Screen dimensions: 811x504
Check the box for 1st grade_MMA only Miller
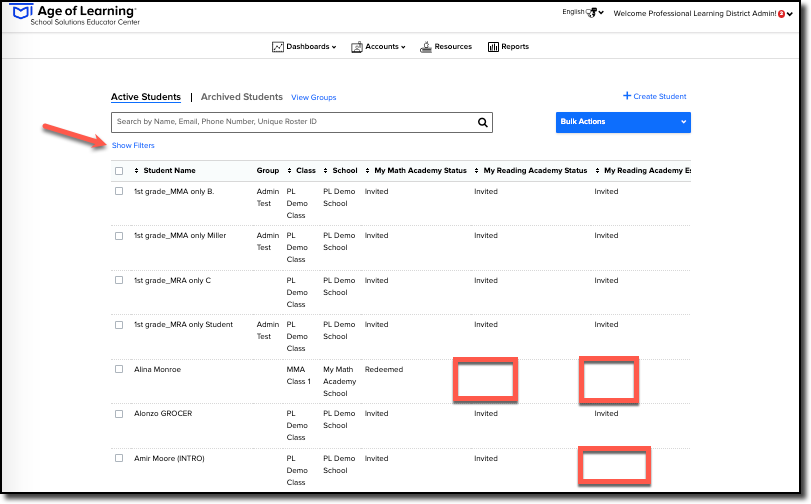point(119,236)
